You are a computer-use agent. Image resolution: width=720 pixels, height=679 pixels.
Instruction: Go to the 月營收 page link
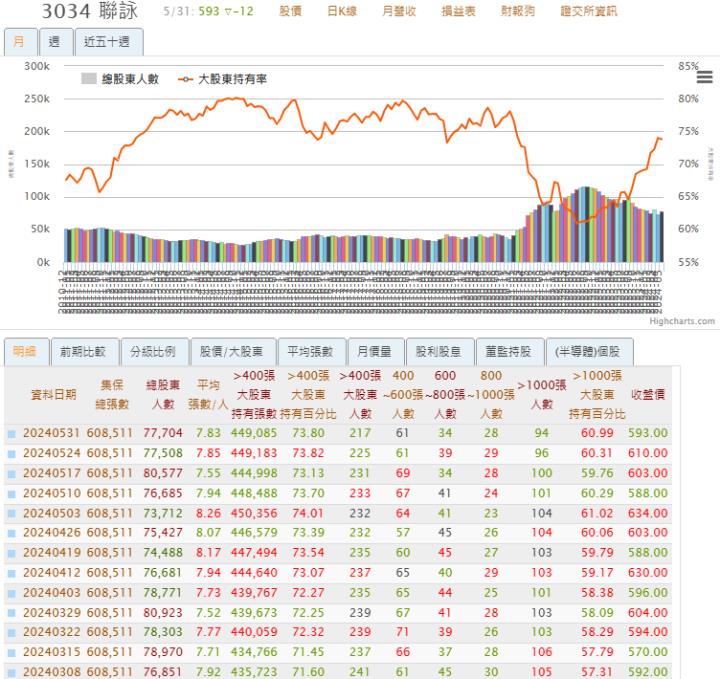click(x=399, y=12)
